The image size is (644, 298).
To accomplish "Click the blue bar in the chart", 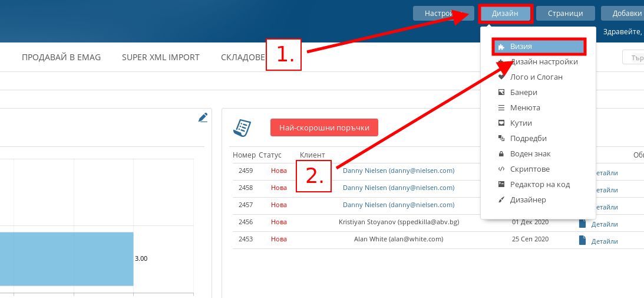I will [x=66, y=258].
